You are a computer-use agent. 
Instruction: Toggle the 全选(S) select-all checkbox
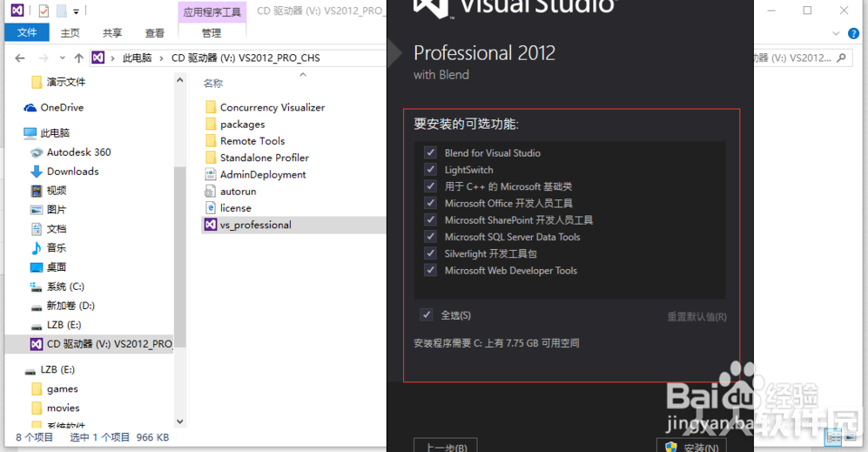tap(427, 314)
